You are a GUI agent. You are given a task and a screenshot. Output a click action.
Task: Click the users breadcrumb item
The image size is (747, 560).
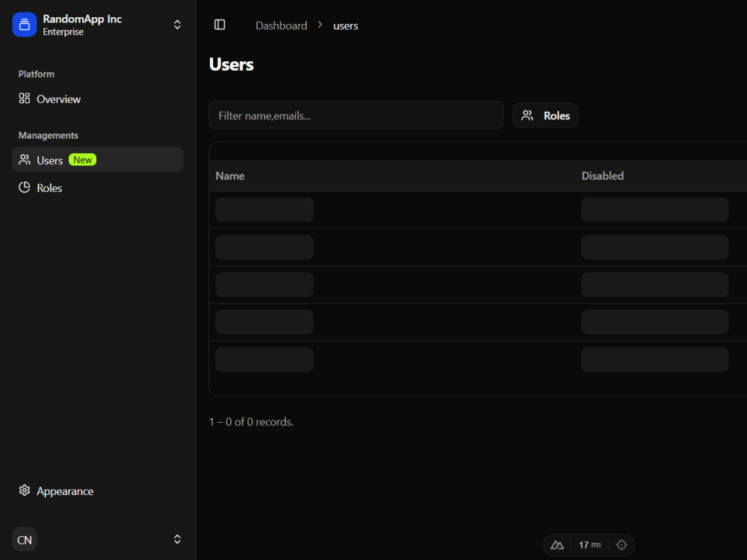[x=345, y=25]
